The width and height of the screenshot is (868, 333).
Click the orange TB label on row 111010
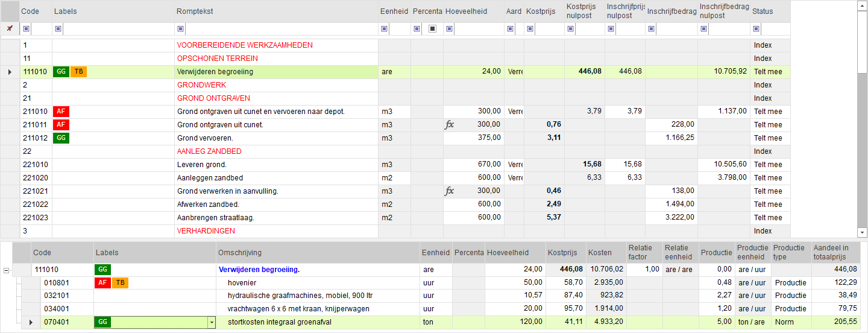79,72
